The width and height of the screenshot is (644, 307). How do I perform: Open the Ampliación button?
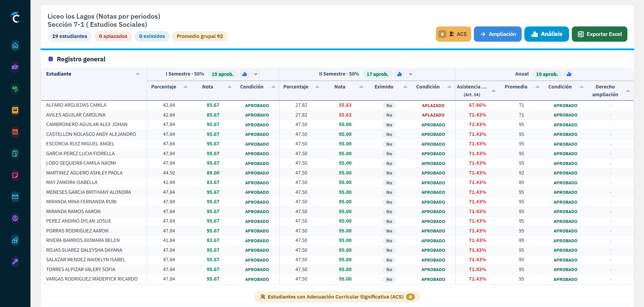pos(498,34)
